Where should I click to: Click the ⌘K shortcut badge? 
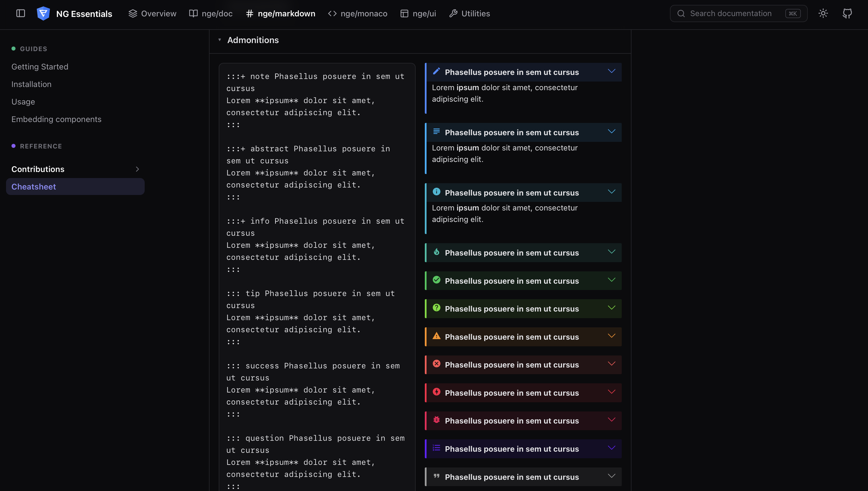793,13
